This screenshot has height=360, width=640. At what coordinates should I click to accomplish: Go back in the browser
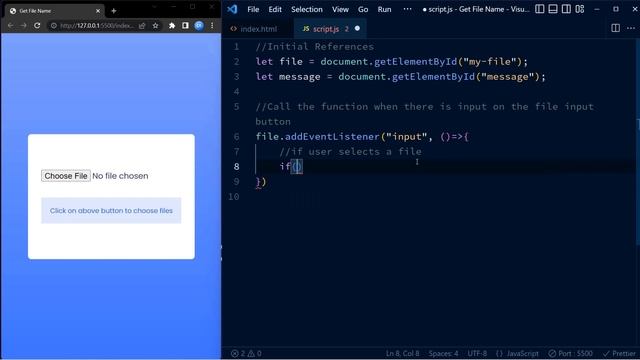[10, 26]
